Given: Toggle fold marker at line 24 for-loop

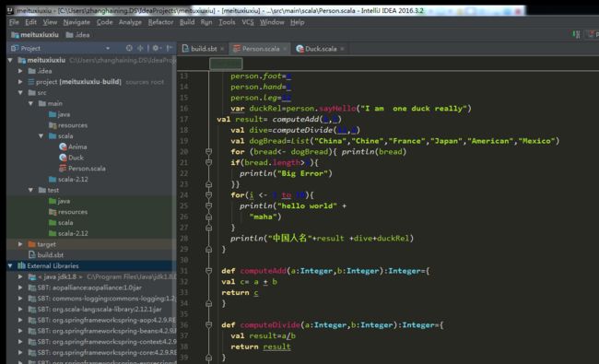Looking at the screenshot, I should click(208, 195).
